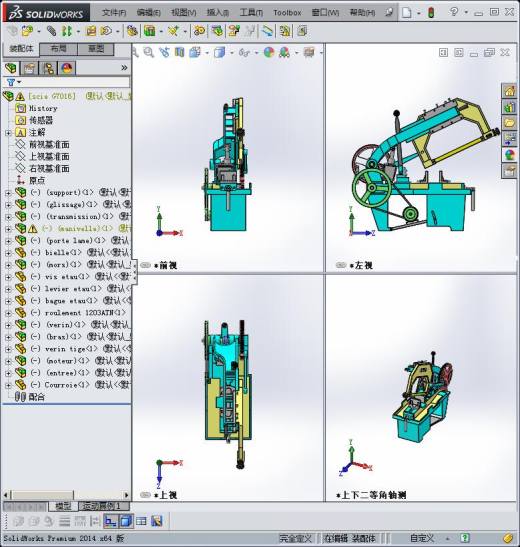
Task: Switch to the 装配体 tab
Action: coord(21,49)
